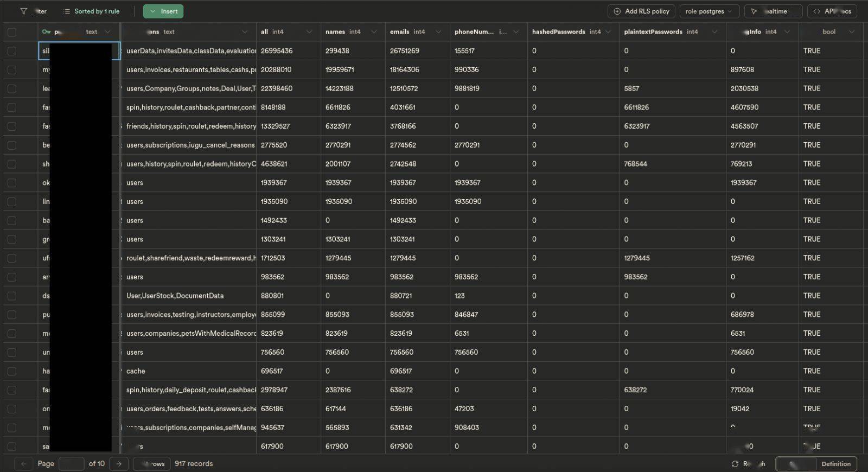Go to the next page arrow
Image resolution: width=868 pixels, height=472 pixels.
[x=119, y=464]
